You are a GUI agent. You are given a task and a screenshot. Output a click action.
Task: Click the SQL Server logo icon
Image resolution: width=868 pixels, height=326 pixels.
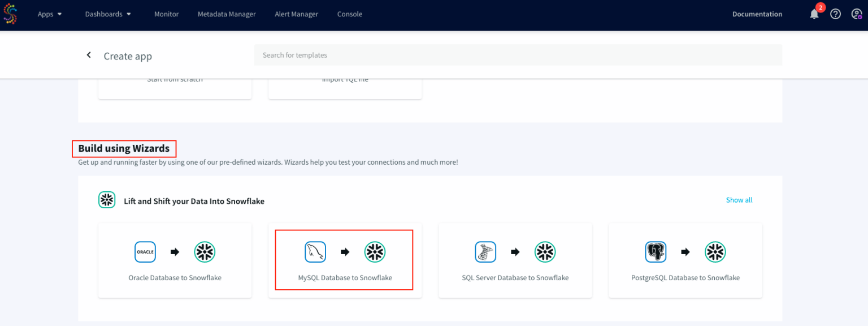[485, 252]
